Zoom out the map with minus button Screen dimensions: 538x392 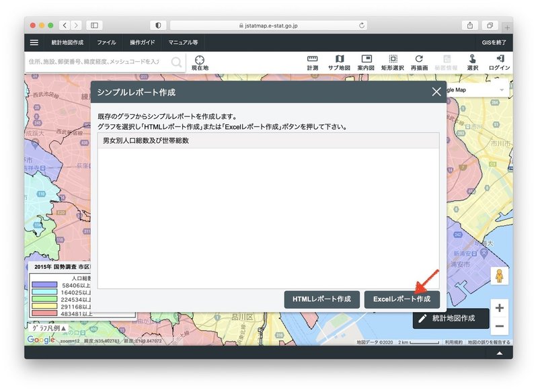pyautogui.click(x=500, y=326)
